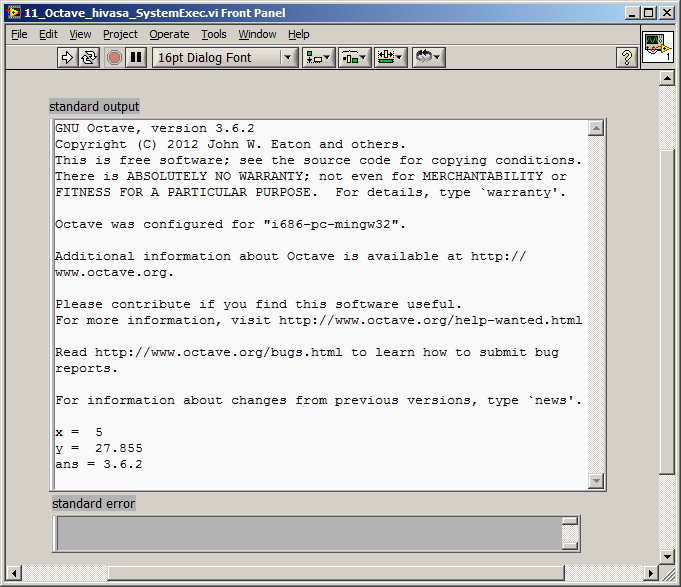
Task: Open the Align Objects dropdown
Action: [x=318, y=57]
